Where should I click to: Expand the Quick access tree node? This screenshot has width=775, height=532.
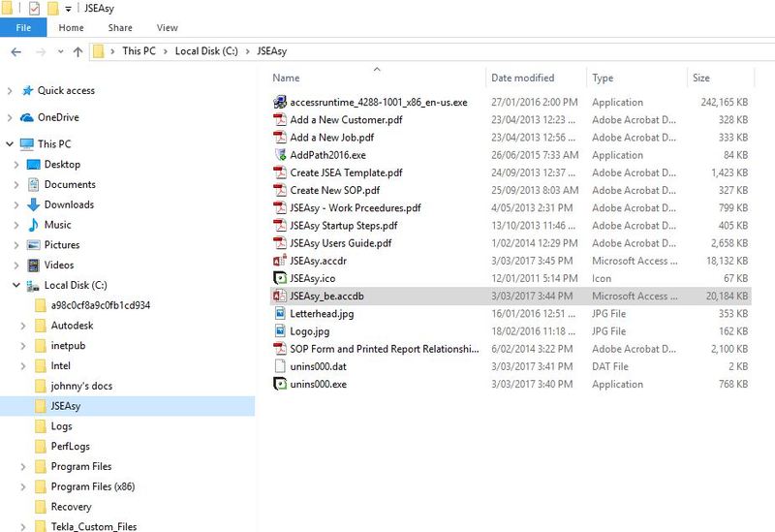coord(10,91)
